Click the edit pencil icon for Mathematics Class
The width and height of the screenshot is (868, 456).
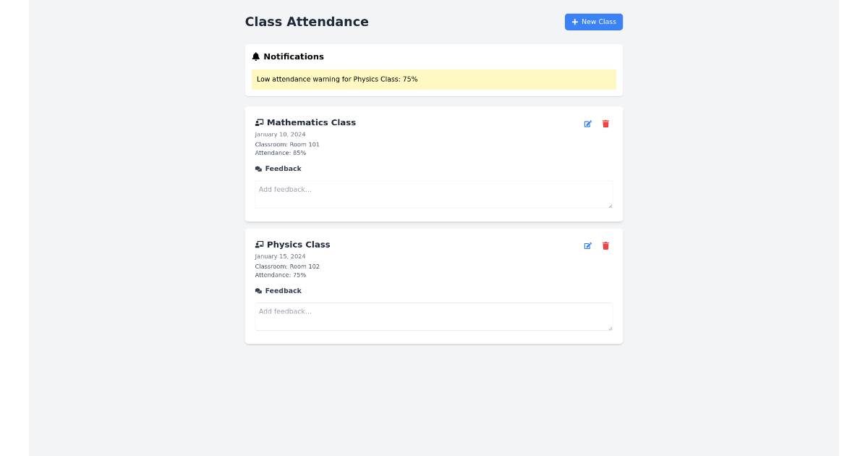[x=588, y=124]
